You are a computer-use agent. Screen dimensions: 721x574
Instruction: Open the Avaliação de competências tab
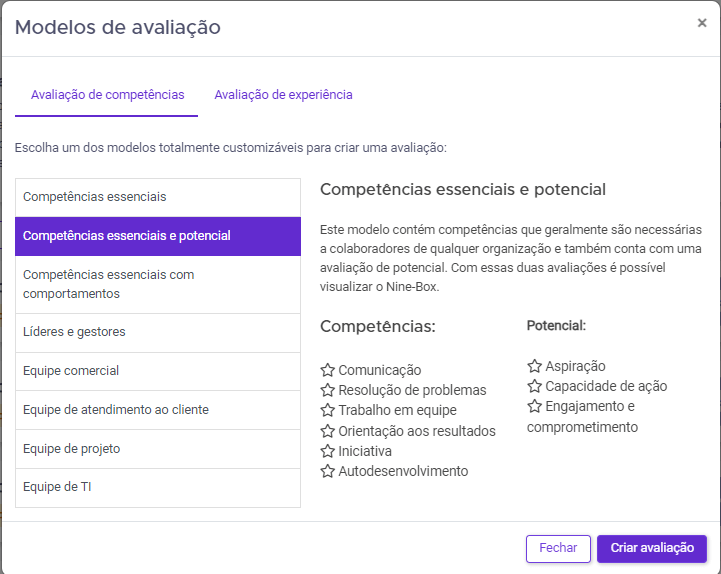pyautogui.click(x=108, y=95)
